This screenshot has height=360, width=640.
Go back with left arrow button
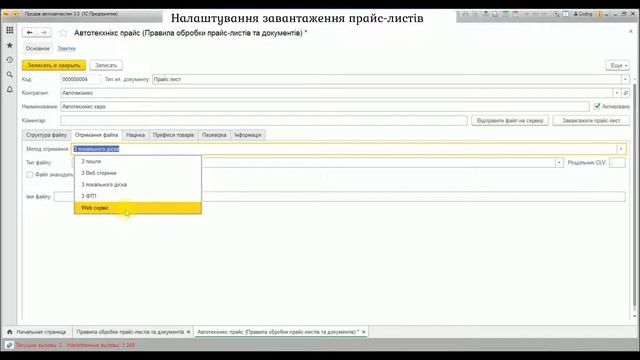30,32
